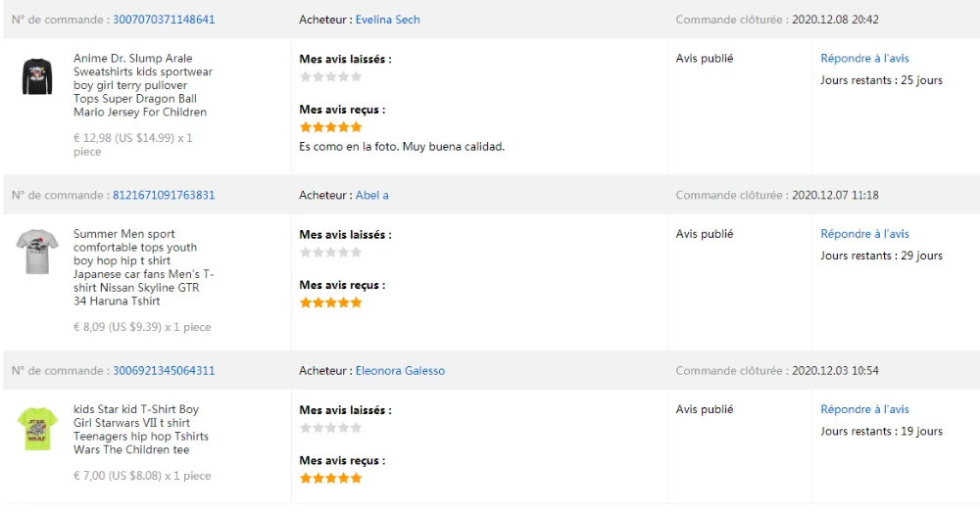Open the Summer Men sport comfortable tops title
This screenshot has width=980, height=514.
142,267
